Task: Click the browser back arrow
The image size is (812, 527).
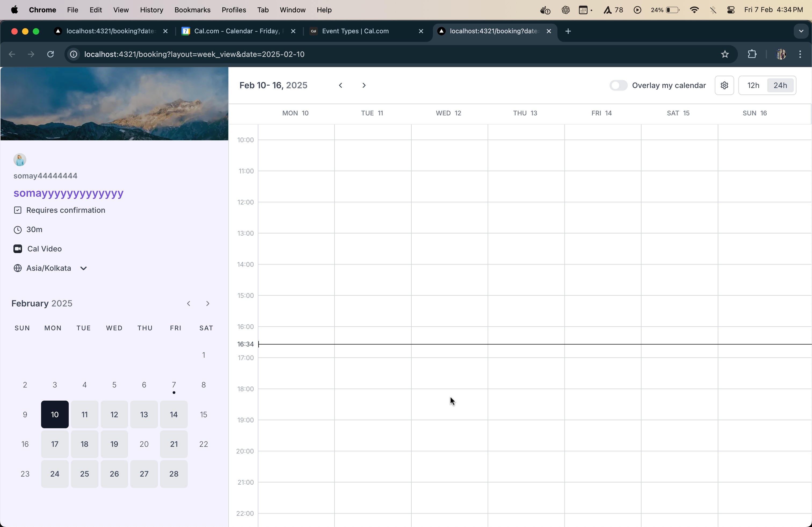Action: 12,54
